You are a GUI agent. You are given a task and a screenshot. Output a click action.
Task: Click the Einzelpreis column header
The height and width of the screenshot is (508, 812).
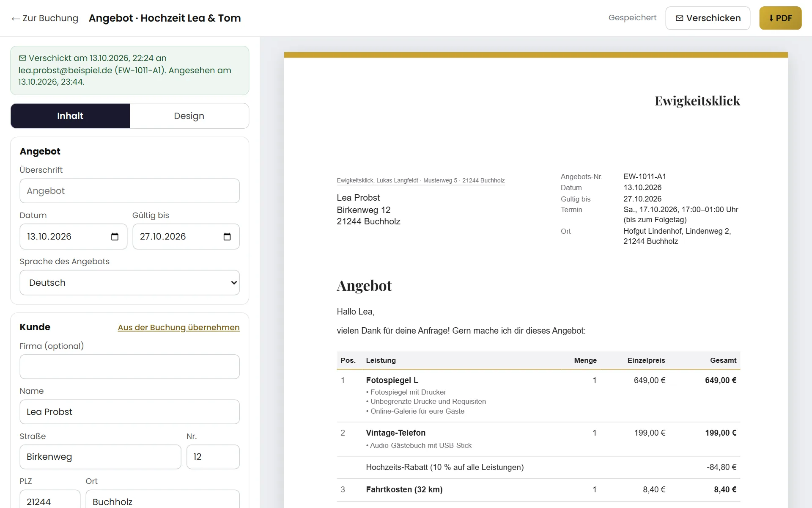pos(646,361)
